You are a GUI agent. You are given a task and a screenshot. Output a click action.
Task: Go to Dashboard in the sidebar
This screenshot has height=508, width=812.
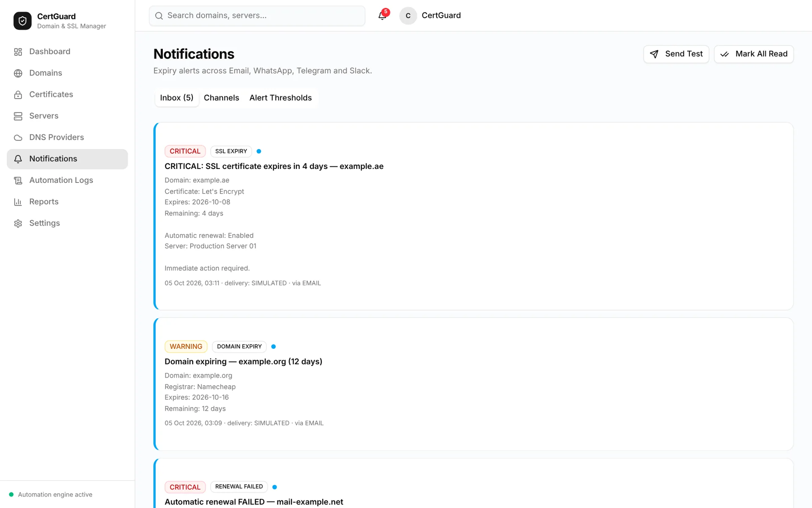[x=67, y=52]
